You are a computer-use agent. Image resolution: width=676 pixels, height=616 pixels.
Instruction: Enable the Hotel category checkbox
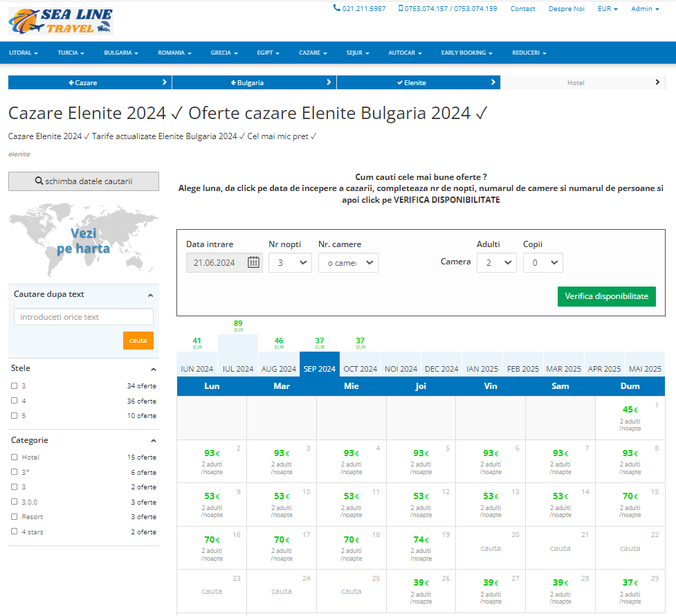pos(15,457)
